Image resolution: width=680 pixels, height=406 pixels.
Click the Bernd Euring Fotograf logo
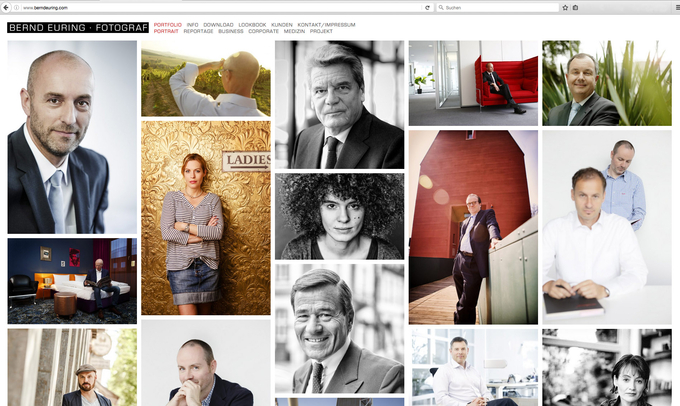tap(78, 28)
